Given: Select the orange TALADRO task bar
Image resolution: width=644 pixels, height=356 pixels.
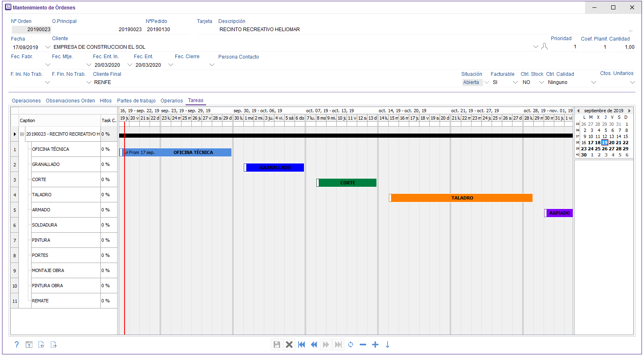Looking at the screenshot, I should click(462, 198).
